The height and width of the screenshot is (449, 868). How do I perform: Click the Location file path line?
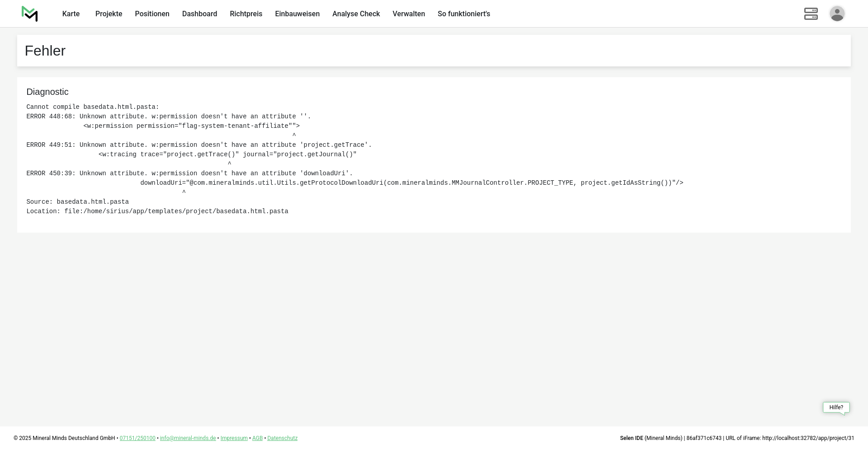click(157, 211)
